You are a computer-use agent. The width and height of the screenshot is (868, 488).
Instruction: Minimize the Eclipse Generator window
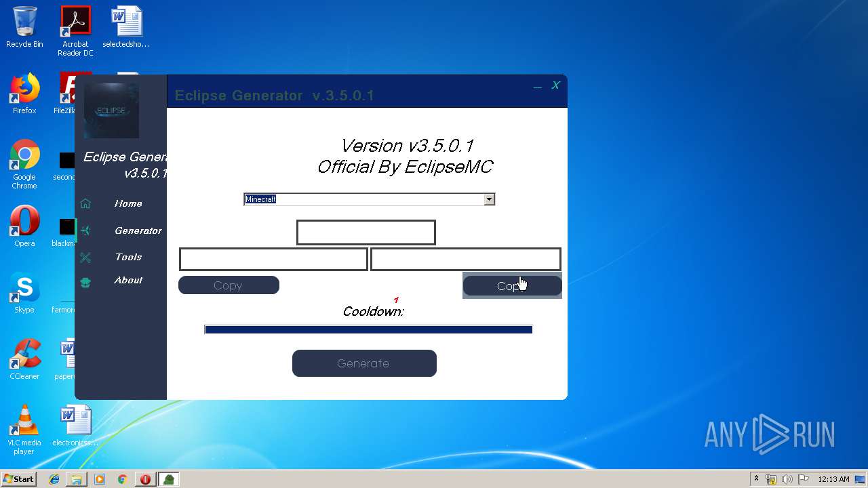click(x=538, y=86)
